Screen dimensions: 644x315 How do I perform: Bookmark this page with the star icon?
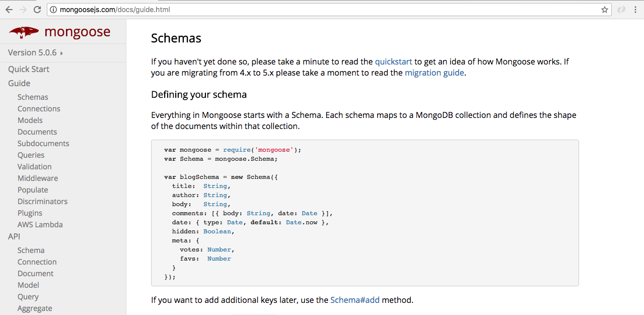pyautogui.click(x=604, y=10)
